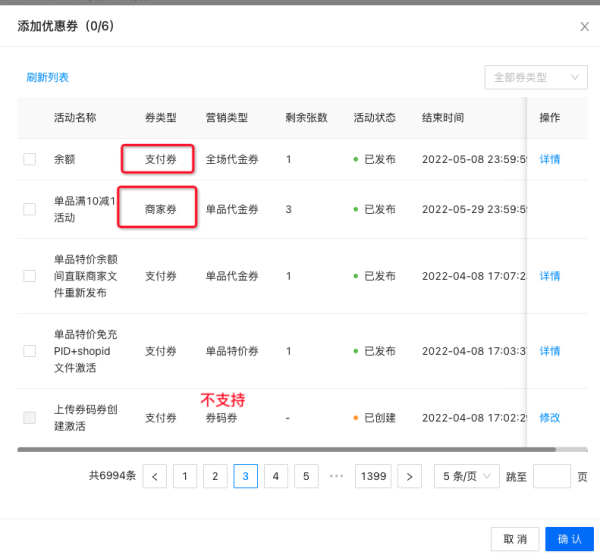Click 券类型 column header
Screen dimensions: 600x558
tap(161, 117)
